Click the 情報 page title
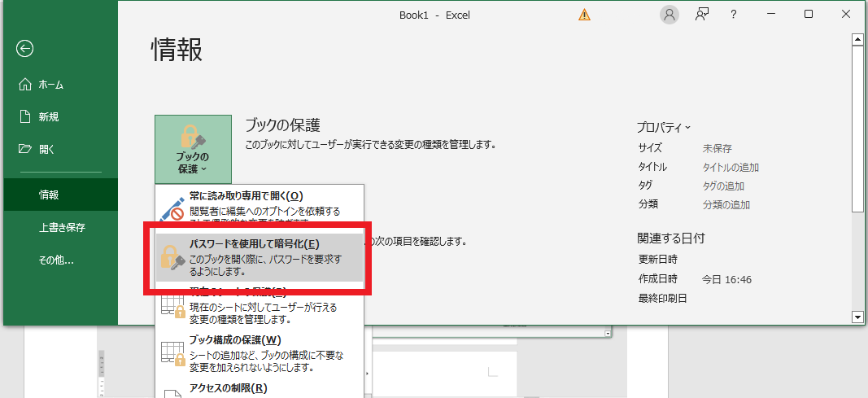This screenshot has height=398, width=868. tap(177, 50)
